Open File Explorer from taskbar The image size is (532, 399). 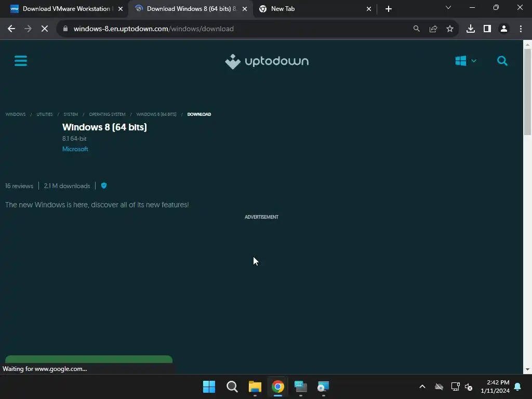click(x=255, y=387)
